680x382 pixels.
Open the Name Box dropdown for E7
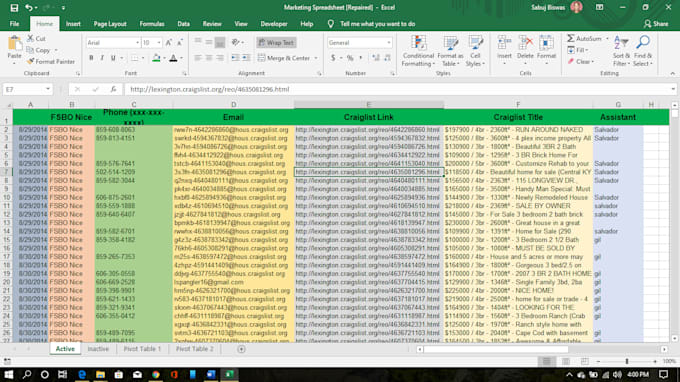tap(48, 89)
